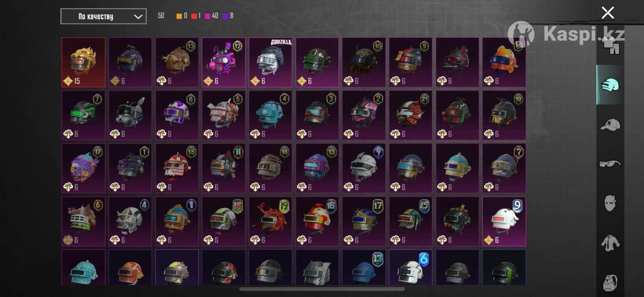
Task: Open the cap category in sidebar
Action: click(610, 125)
